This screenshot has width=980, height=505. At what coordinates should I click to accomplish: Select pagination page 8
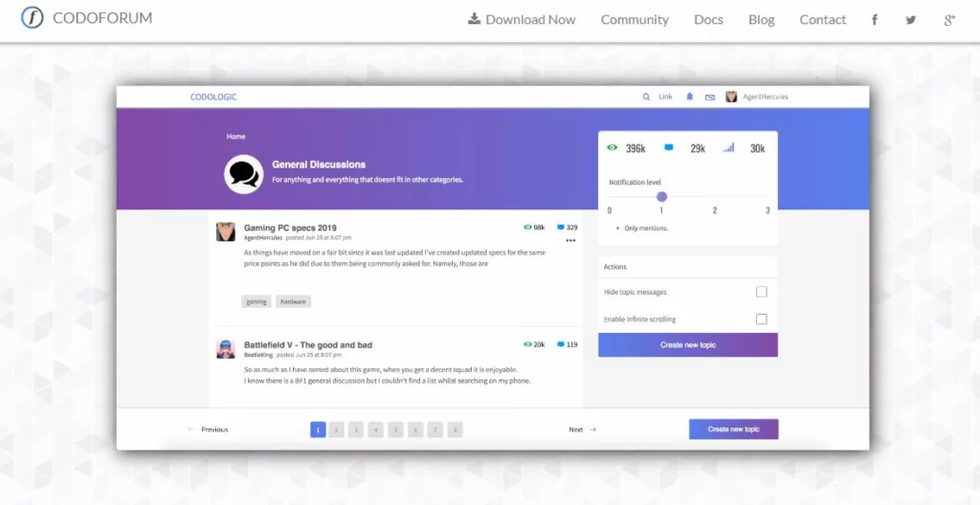(455, 430)
